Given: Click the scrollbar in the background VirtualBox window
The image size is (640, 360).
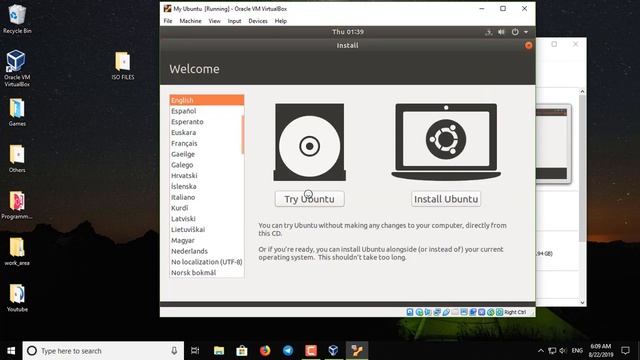Looking at the screenshot, I should point(582,169).
